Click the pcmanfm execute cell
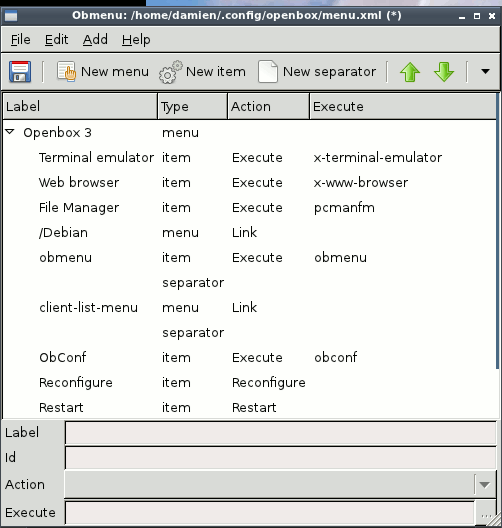This screenshot has height=528, width=502. coord(344,207)
